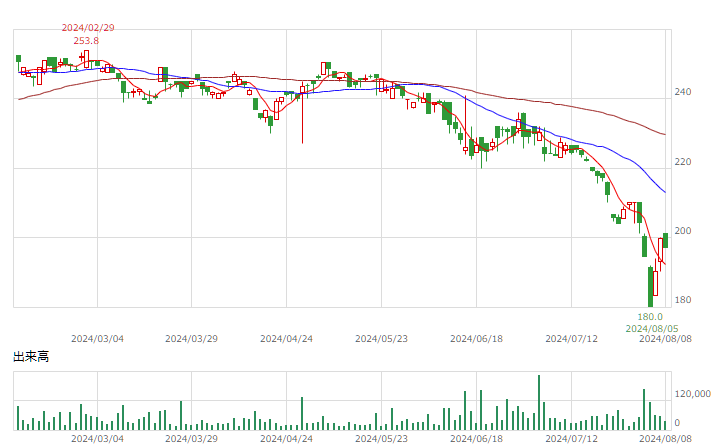Click the low price value 180.0
The height and width of the screenshot is (448, 718).
[x=650, y=317]
